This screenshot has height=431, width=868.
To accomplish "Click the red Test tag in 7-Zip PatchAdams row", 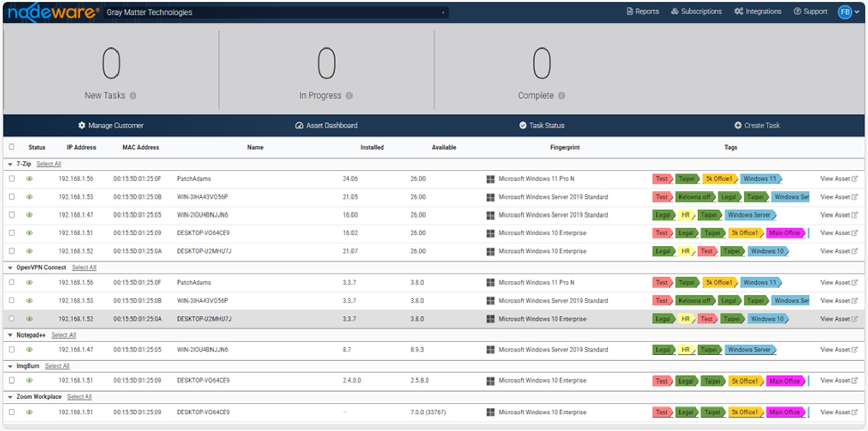I will [663, 179].
